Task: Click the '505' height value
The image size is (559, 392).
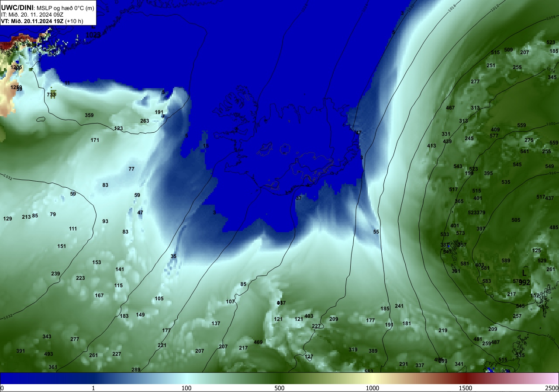Action: coord(516,220)
